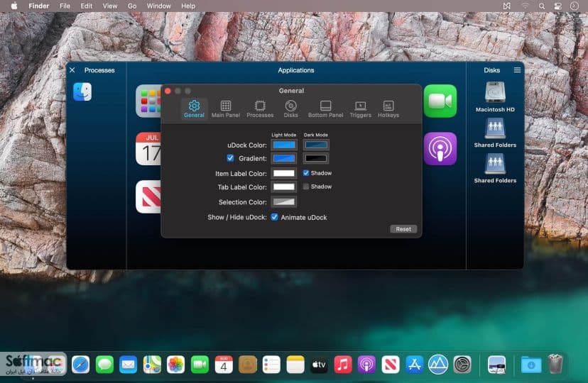Open Mail from the Dock
588x383 pixels.
pos(129,365)
